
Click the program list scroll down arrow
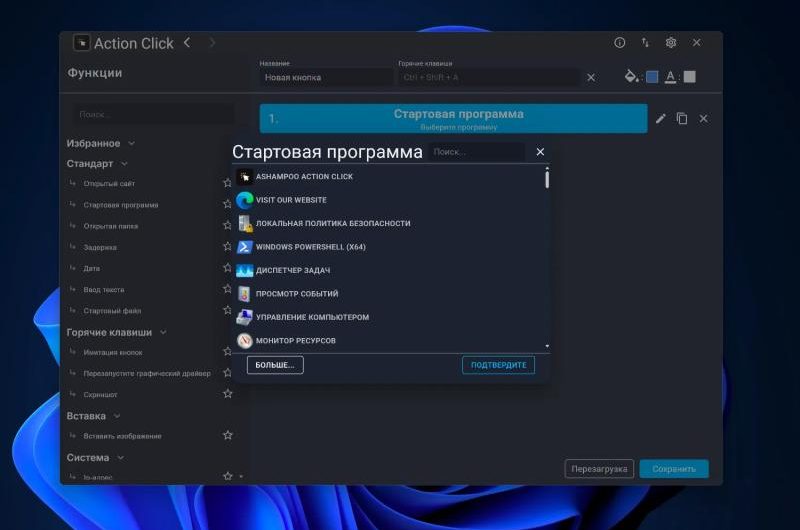547,346
